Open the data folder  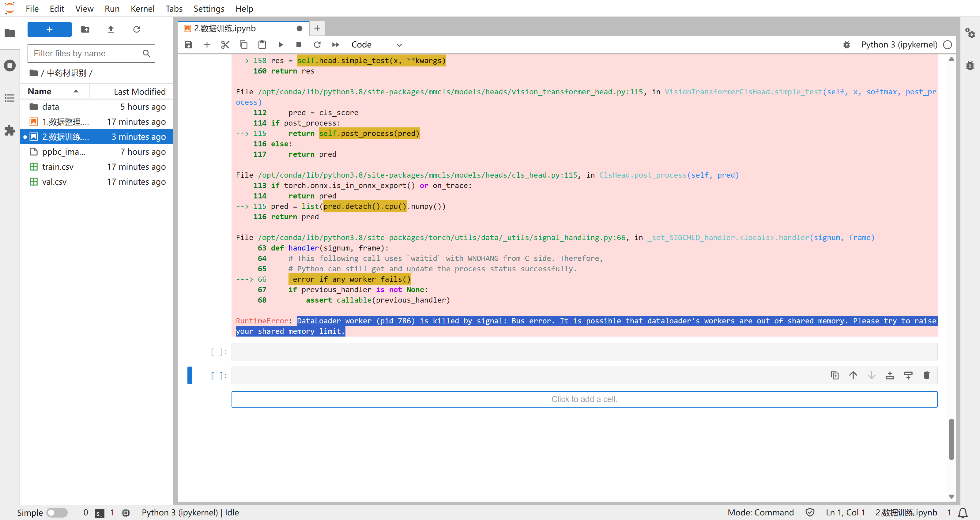(97, 107)
